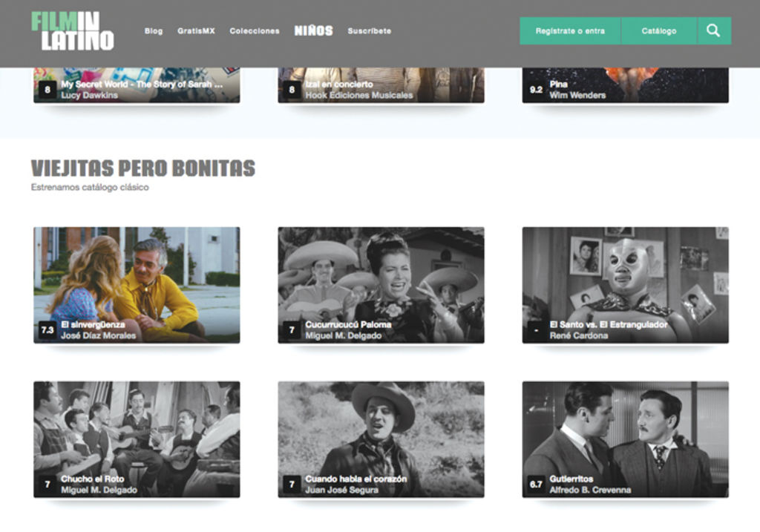
Task: Go to GratisMX section
Action: (x=196, y=31)
